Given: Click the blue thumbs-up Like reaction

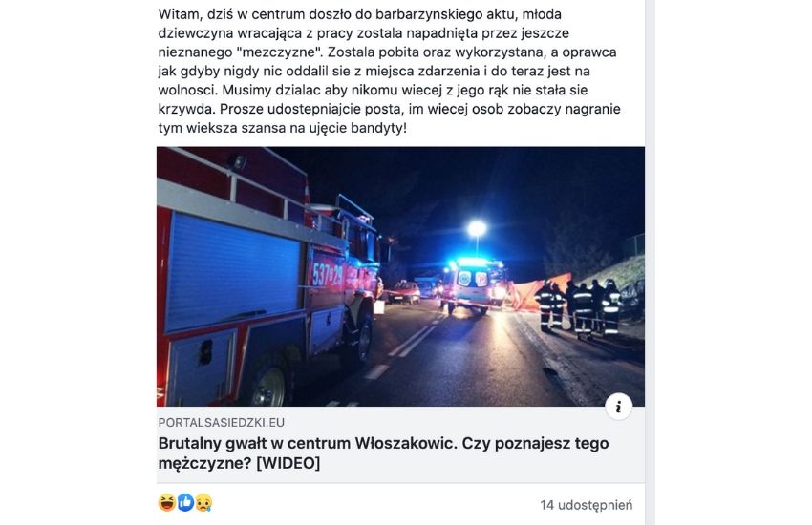Looking at the screenshot, I should click(185, 502).
